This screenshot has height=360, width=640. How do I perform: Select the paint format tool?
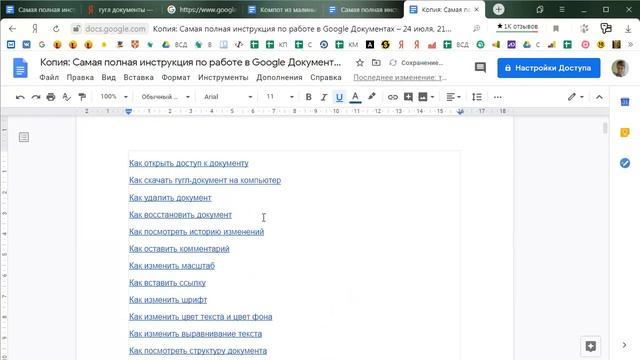82,97
